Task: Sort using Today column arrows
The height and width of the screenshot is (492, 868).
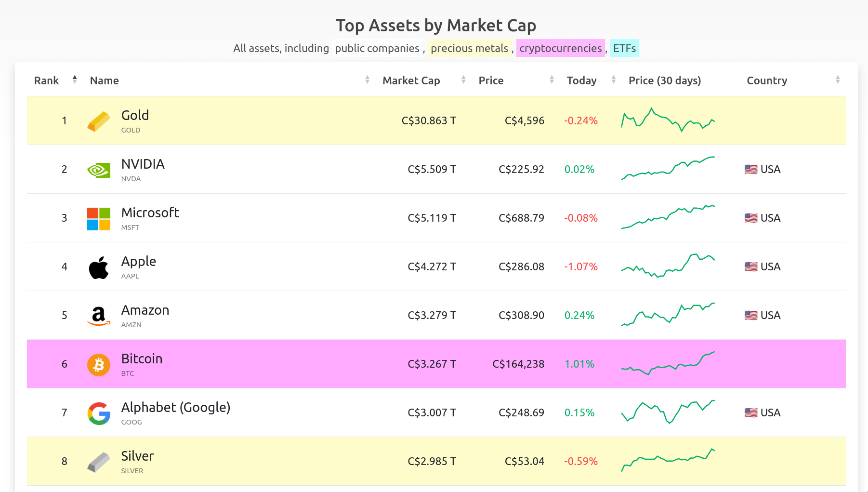Action: (x=614, y=80)
